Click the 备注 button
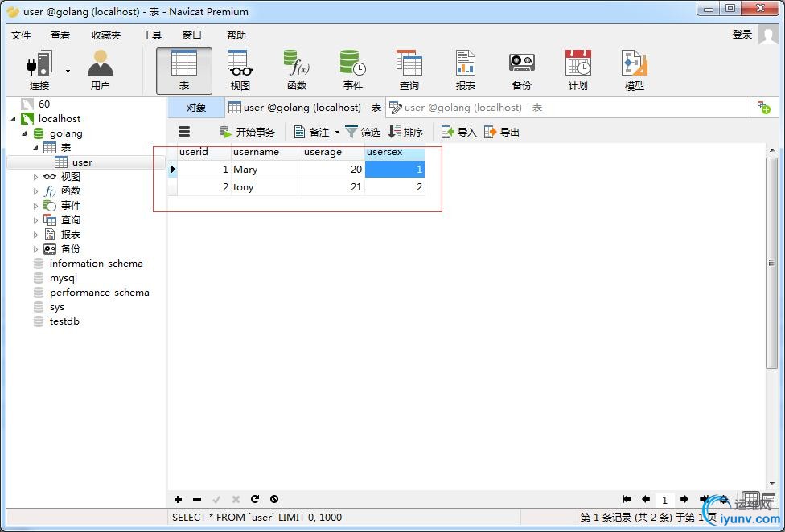Image resolution: width=785 pixels, height=532 pixels. [x=312, y=132]
